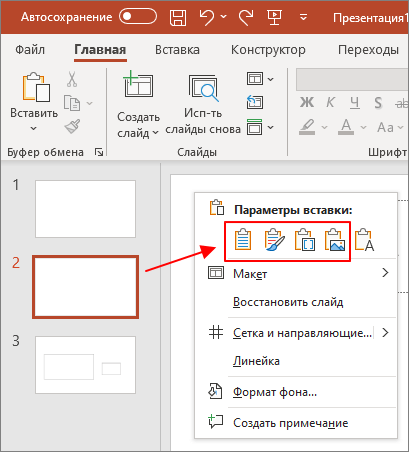Switch to the Главная tab

click(100, 50)
